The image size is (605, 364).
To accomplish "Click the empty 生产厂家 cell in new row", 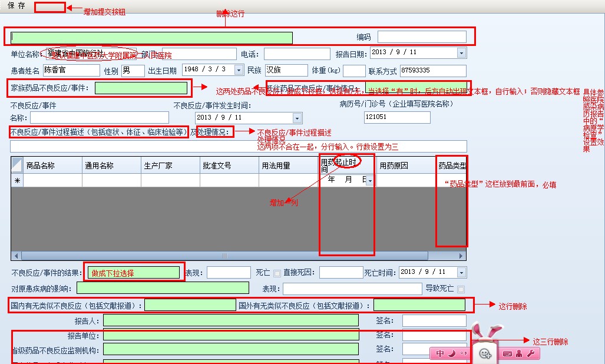I will (170, 180).
